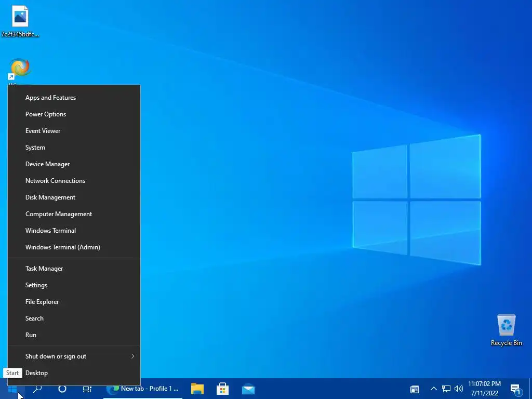The height and width of the screenshot is (399, 532).
Task: Click the news widget tray icon
Action: click(x=414, y=389)
